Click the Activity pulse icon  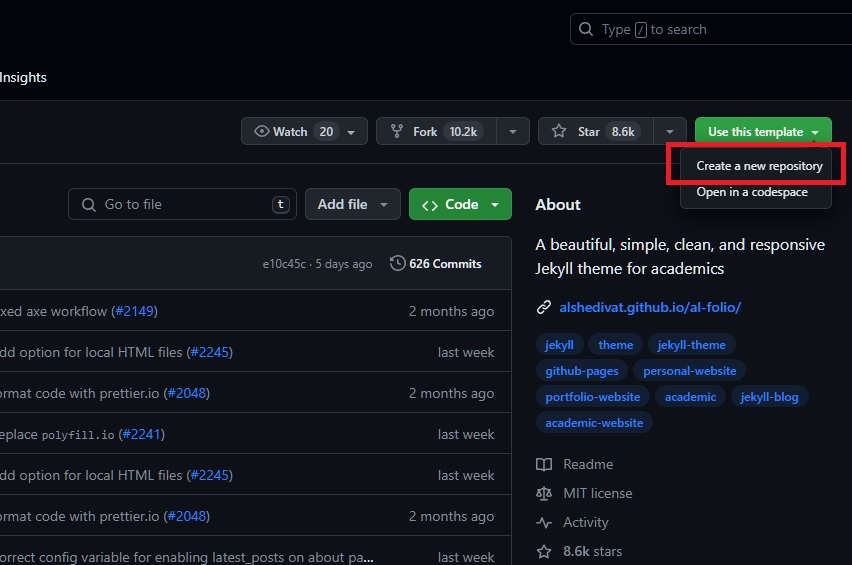coord(544,522)
